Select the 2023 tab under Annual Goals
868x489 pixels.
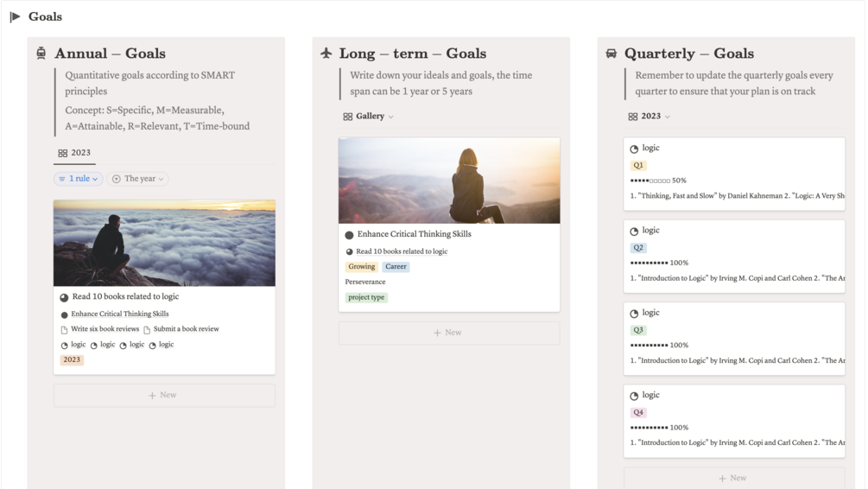pyautogui.click(x=74, y=153)
